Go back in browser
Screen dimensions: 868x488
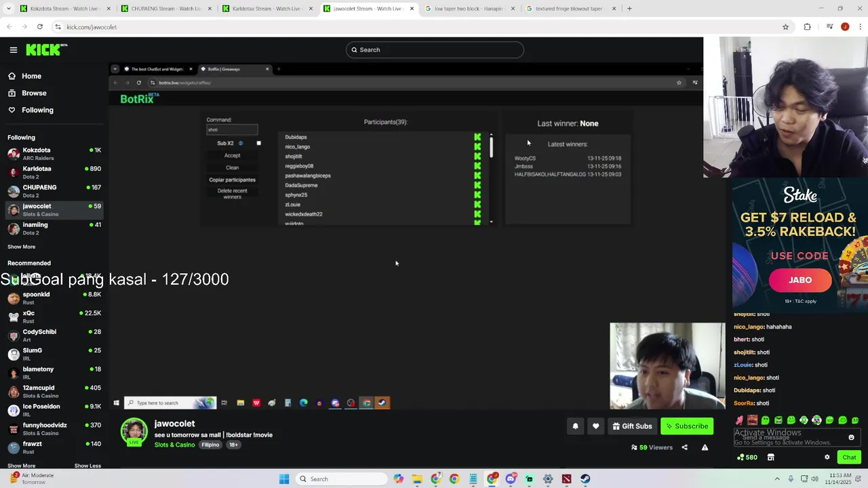tap(9, 27)
